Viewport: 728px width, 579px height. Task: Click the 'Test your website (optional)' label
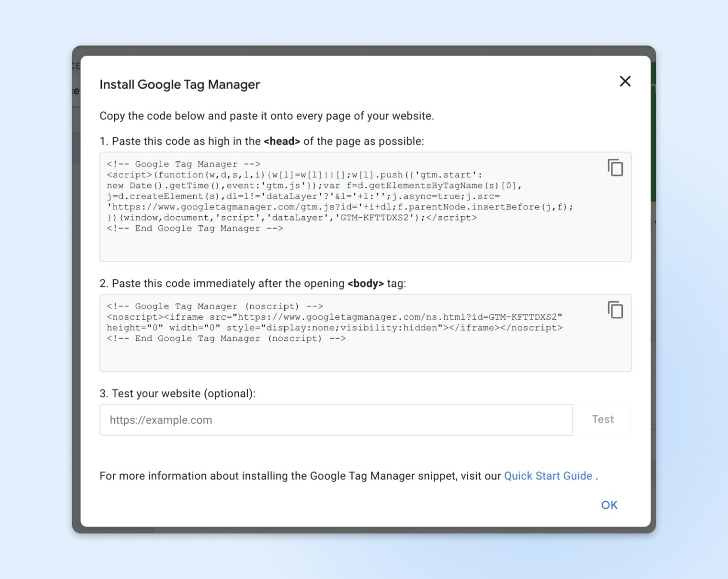pos(177,394)
